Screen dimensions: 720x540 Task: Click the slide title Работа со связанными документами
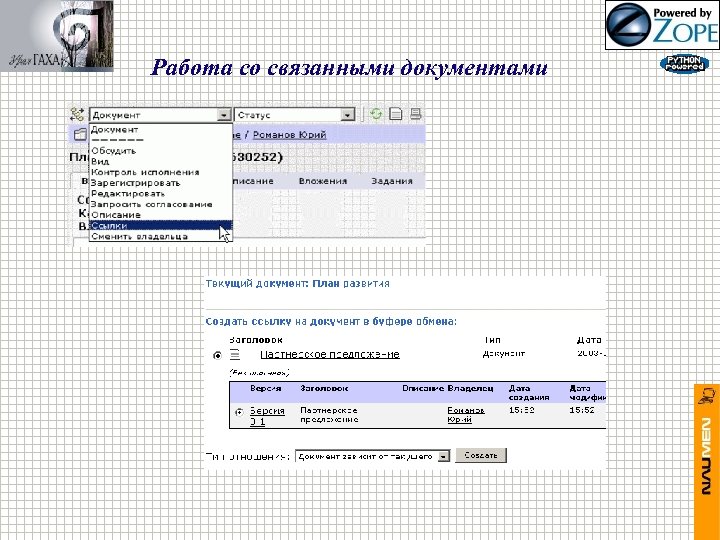click(x=349, y=68)
